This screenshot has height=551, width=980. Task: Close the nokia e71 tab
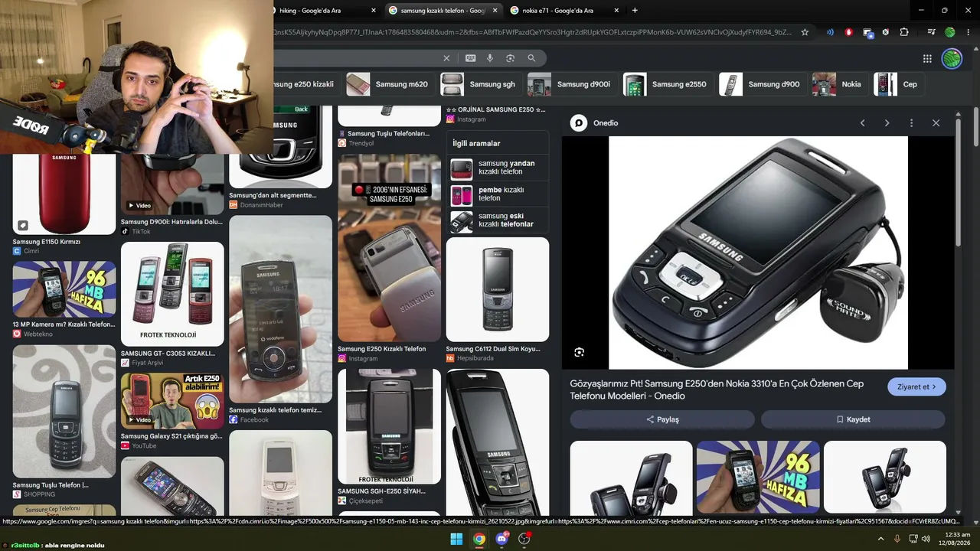pos(616,11)
